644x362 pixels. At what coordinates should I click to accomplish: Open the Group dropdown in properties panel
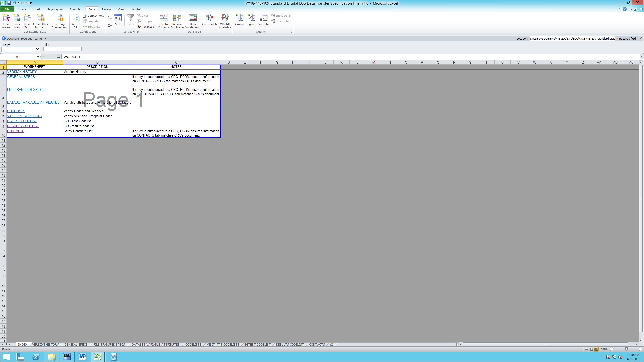pos(37,49)
